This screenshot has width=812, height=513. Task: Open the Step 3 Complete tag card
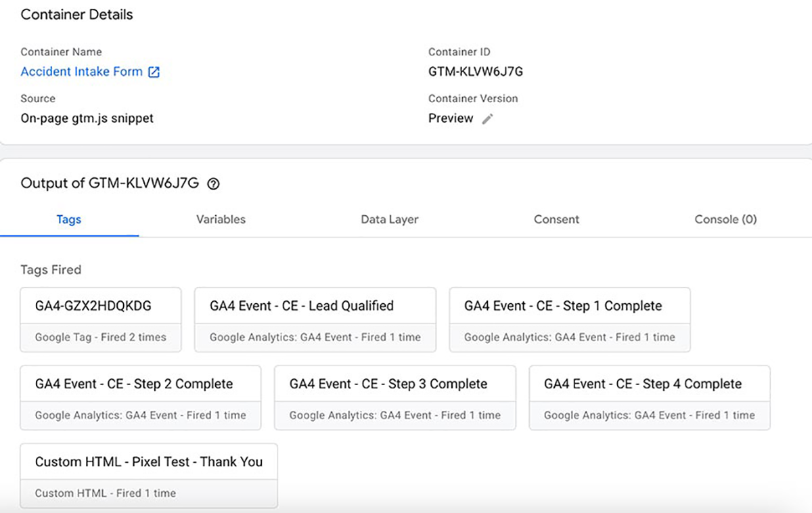pos(395,398)
